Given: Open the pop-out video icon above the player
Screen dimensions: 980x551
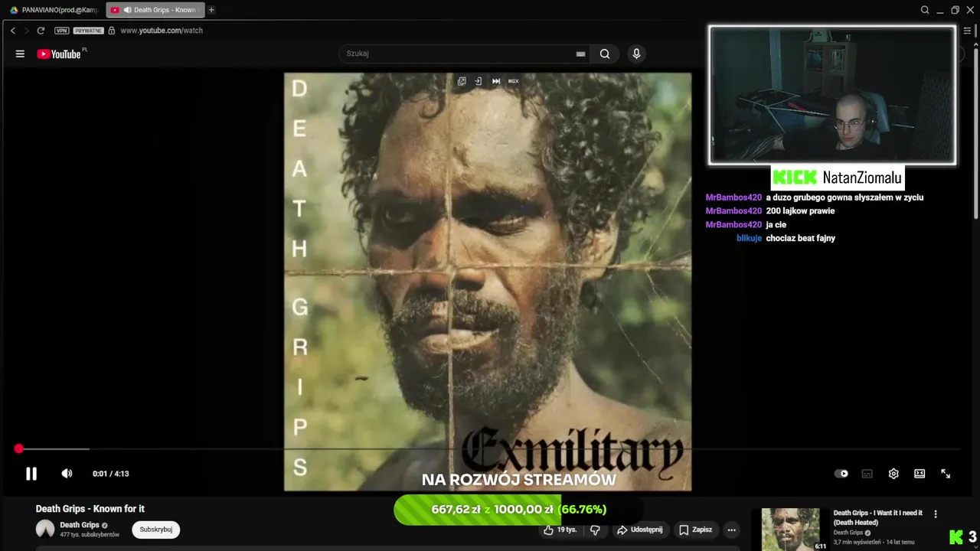Looking at the screenshot, I should pos(462,81).
